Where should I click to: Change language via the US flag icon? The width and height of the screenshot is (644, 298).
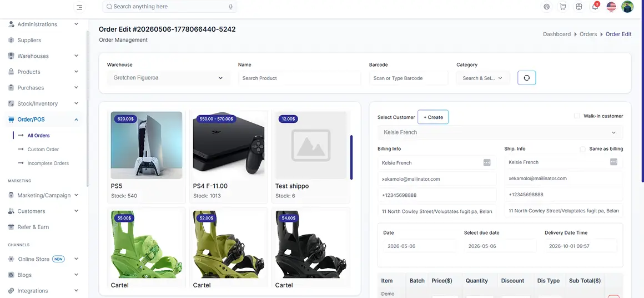611,7
